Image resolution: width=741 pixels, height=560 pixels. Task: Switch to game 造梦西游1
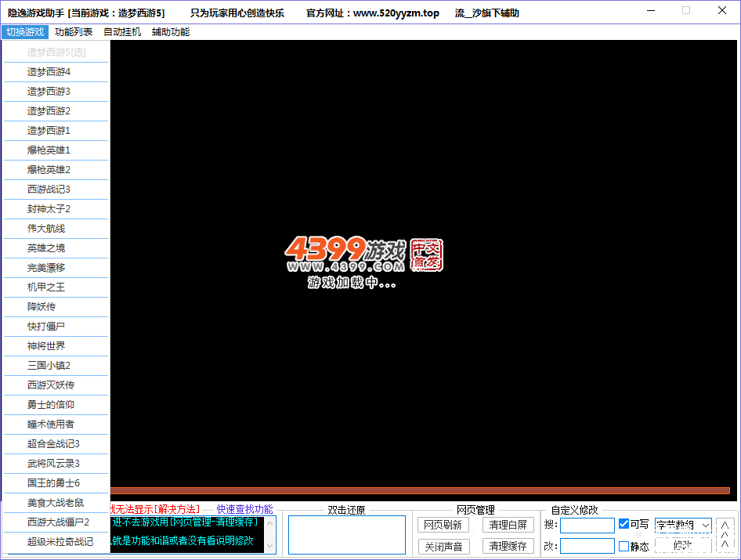point(56,131)
